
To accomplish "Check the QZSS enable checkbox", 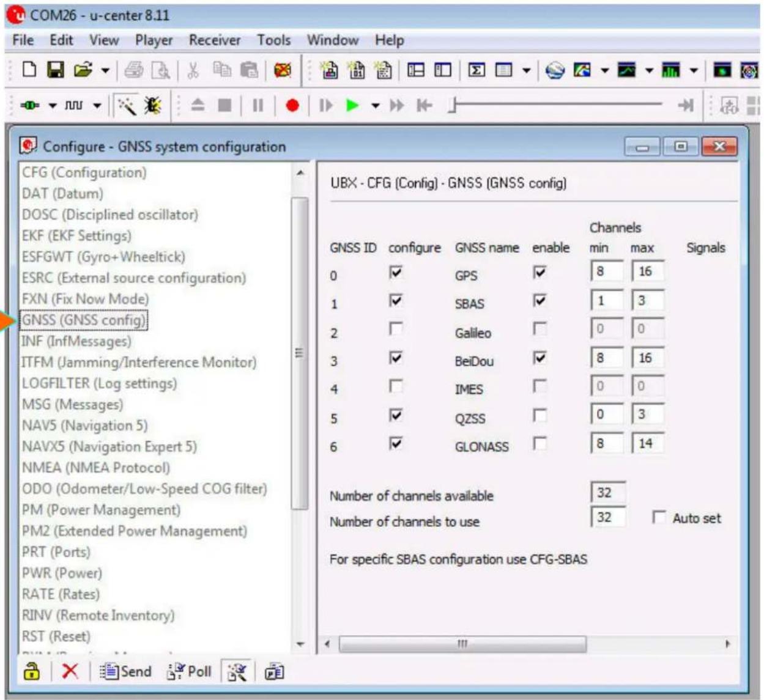I will (x=540, y=415).
